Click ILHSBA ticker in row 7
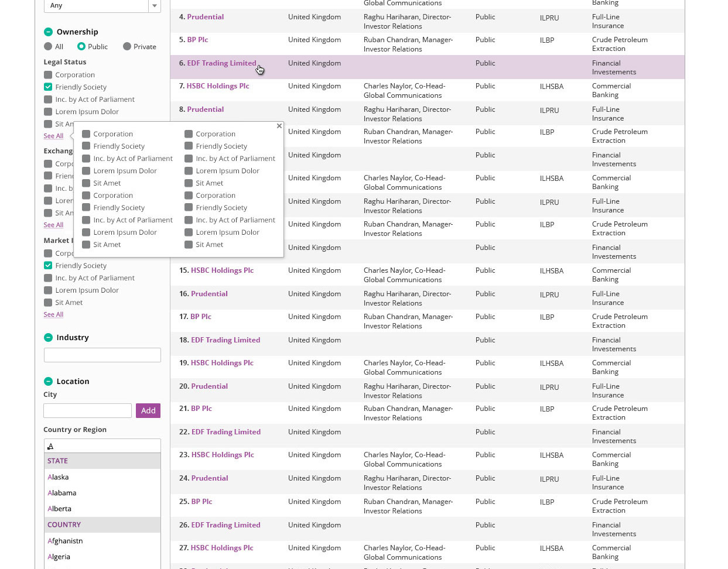This screenshot has height=569, width=728. (x=552, y=87)
